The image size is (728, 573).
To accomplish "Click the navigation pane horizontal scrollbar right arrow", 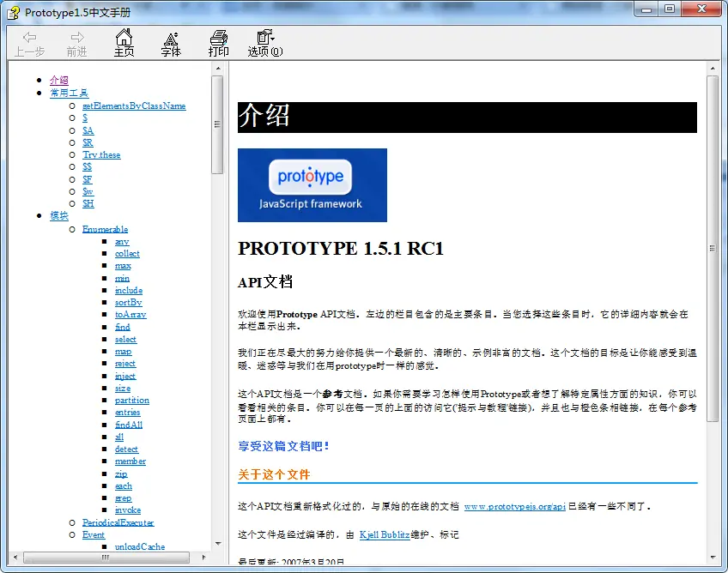I will pos(204,557).
